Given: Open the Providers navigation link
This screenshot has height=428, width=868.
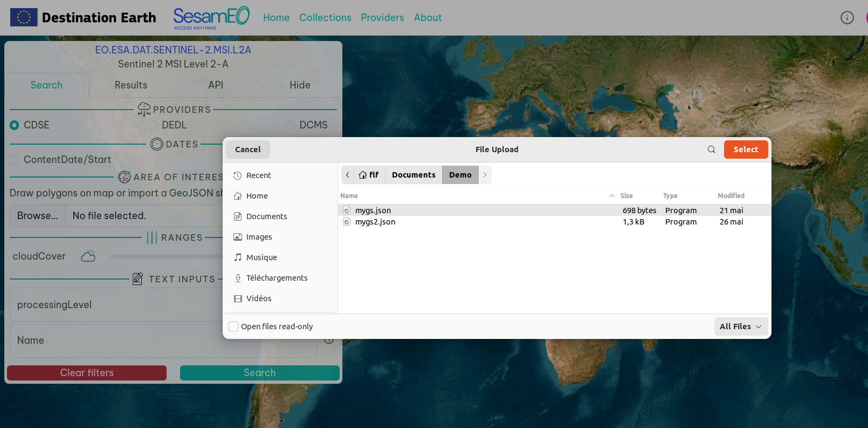Looking at the screenshot, I should point(382,18).
